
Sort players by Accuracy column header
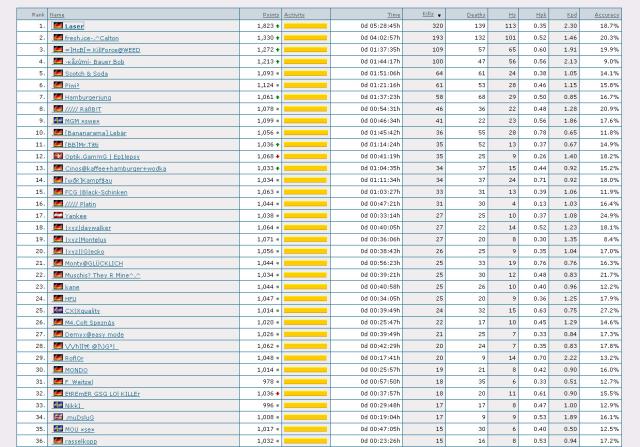click(x=605, y=15)
